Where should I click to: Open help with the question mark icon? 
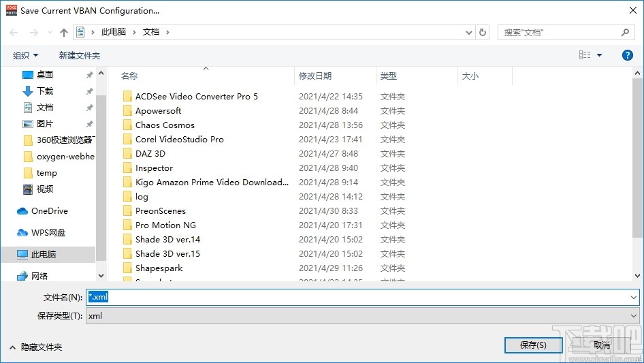click(x=627, y=55)
